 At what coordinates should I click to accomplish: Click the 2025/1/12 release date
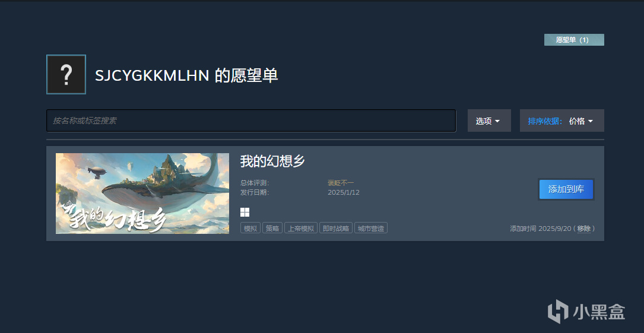pos(343,192)
